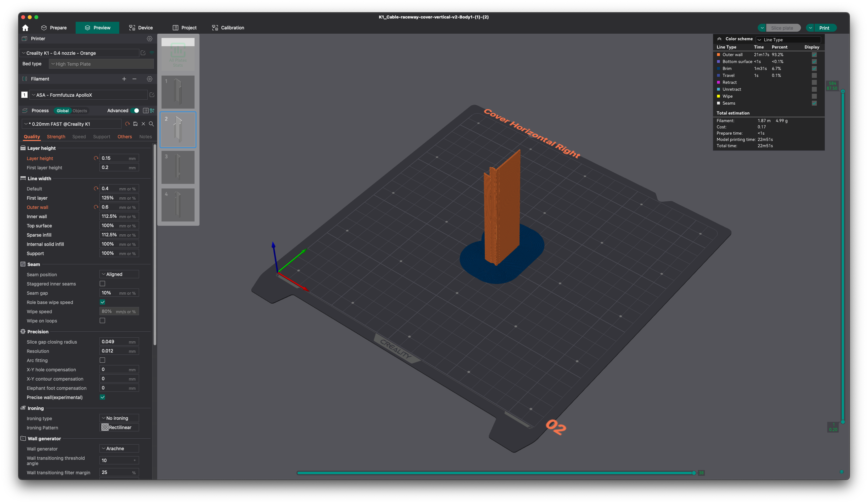
Task: Click the Print button
Action: click(x=825, y=27)
